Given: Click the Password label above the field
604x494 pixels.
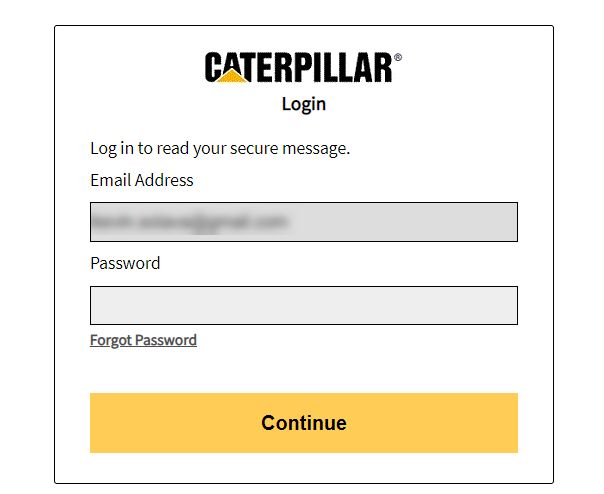Looking at the screenshot, I should coord(125,264).
